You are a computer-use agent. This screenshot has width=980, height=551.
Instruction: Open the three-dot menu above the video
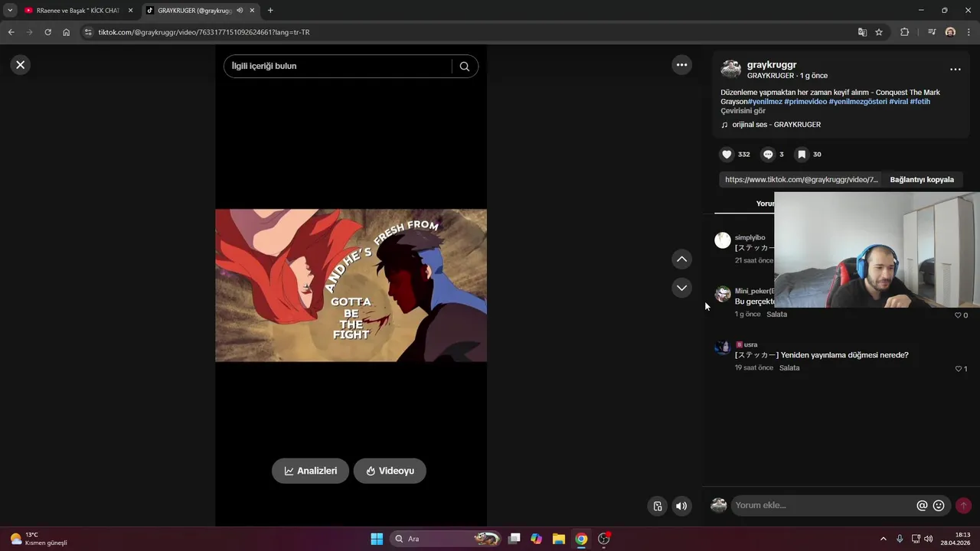pos(681,65)
